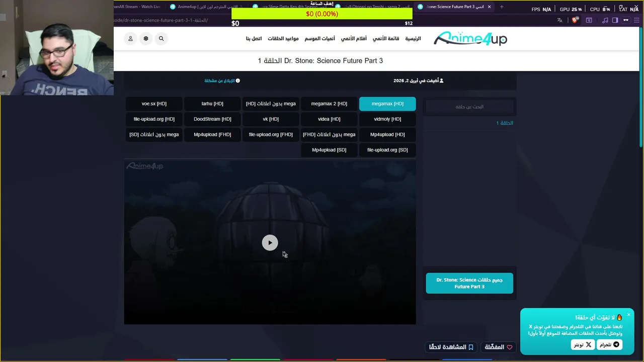This screenshot has height=362, width=644.
Task: Select the megamax [HD] server
Action: click(x=387, y=104)
